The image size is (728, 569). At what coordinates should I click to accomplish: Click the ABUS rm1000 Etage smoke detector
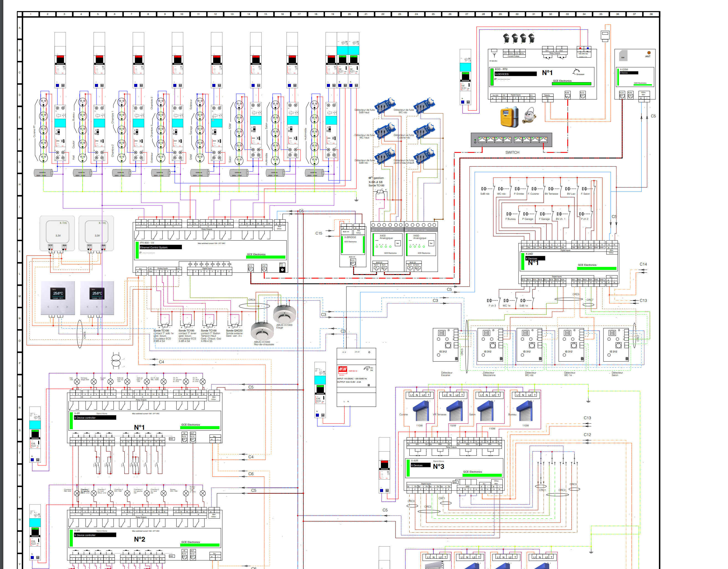coord(284,314)
